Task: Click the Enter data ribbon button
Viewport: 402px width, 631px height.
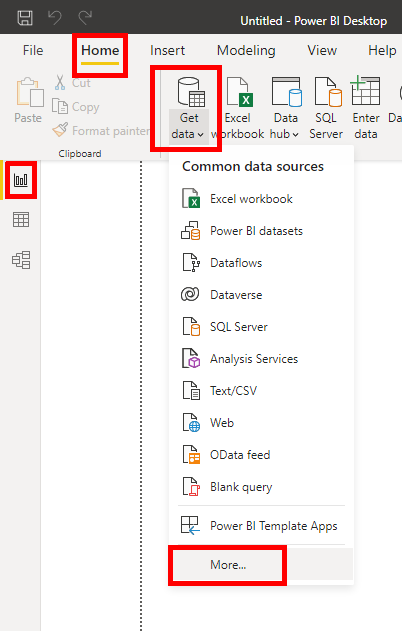Action: (366, 108)
